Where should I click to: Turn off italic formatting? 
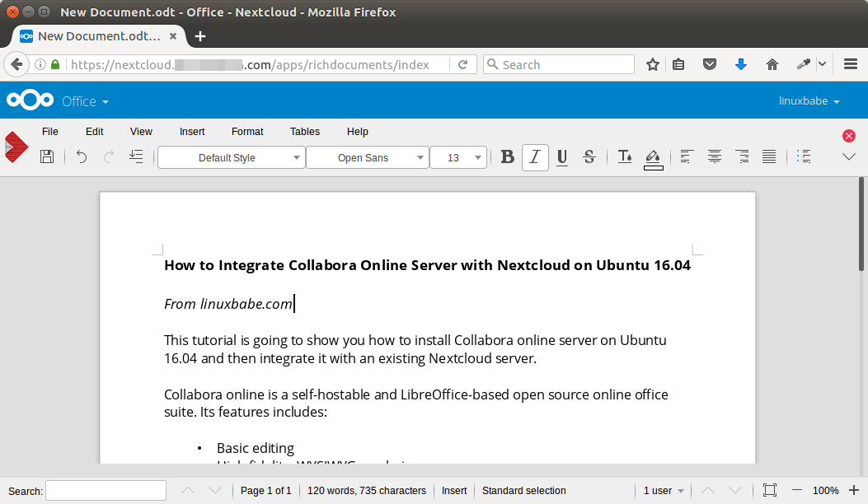(x=535, y=156)
